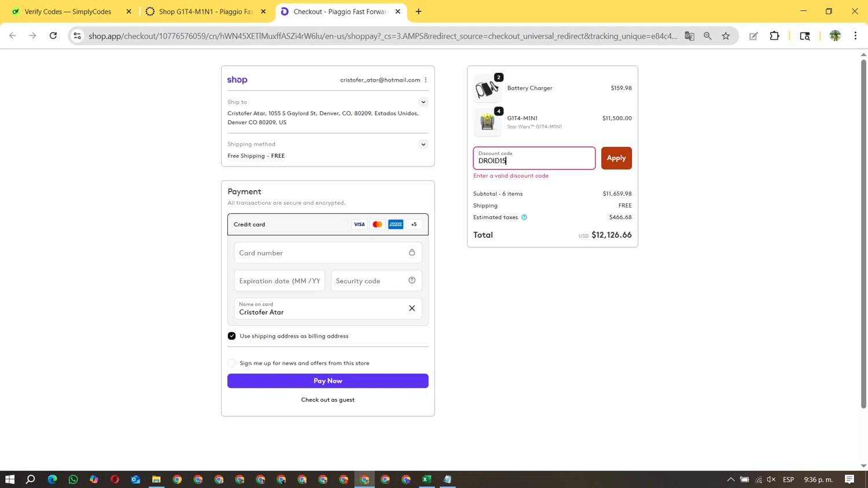The image size is (868, 488).
Task: Show the +5 additional card types
Action: pos(414,224)
